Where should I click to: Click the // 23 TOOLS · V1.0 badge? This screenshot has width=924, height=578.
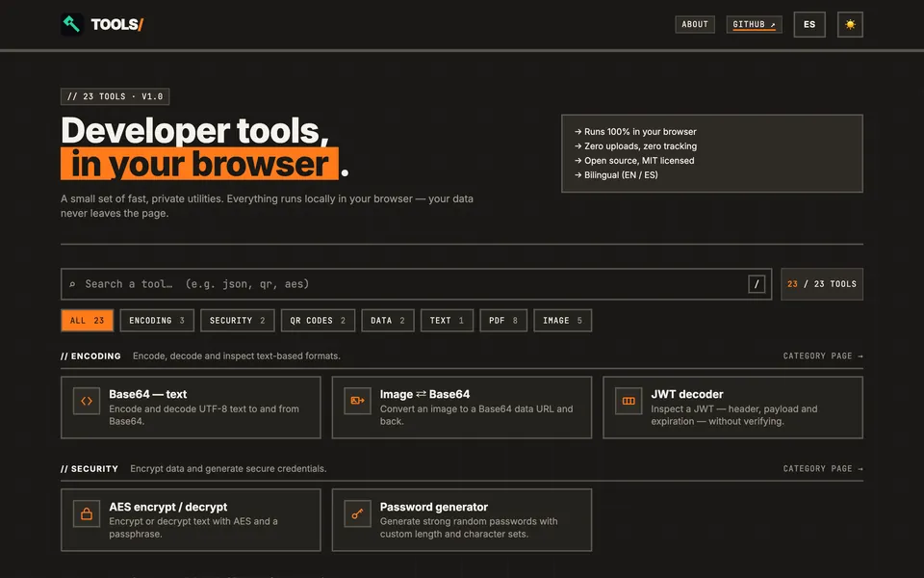pos(115,96)
